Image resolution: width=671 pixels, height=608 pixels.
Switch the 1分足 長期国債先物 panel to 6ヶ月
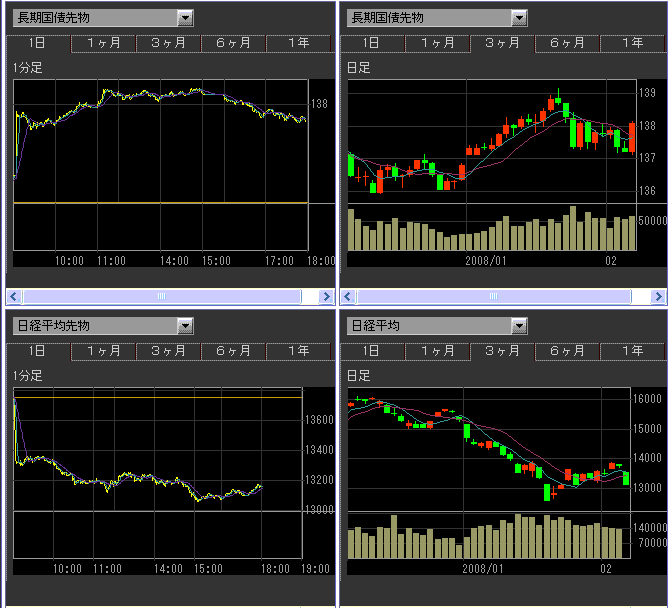pos(233,43)
